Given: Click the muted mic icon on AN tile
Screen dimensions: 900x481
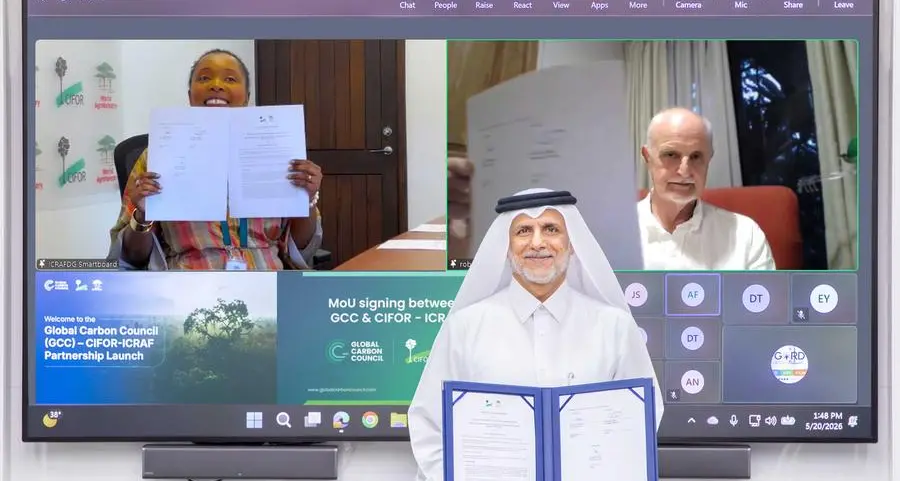Looking at the screenshot, I should coord(674,394).
